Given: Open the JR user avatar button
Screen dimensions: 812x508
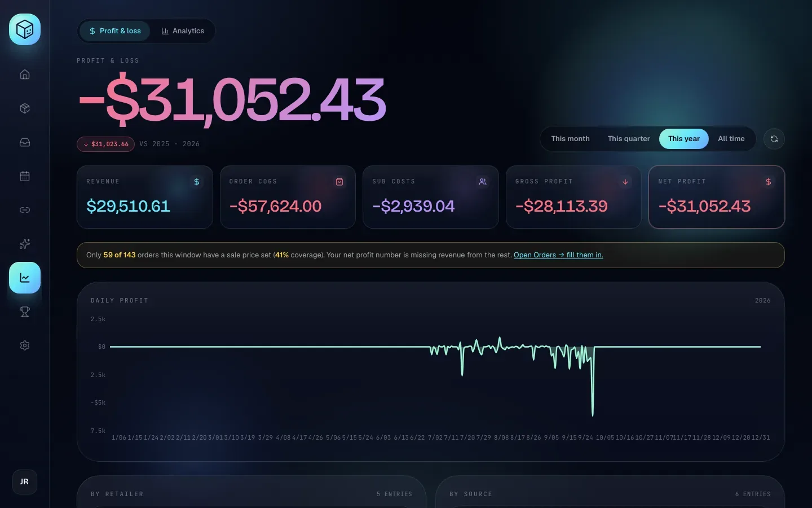Looking at the screenshot, I should click(x=25, y=482).
